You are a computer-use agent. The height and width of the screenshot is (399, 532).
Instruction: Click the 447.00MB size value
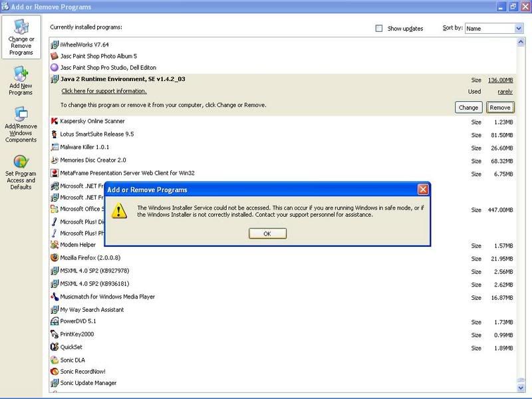click(x=500, y=210)
